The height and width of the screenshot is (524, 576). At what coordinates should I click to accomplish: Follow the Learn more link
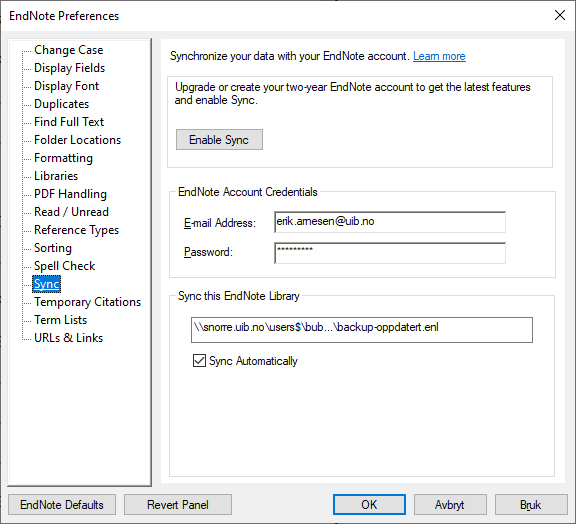(x=439, y=56)
